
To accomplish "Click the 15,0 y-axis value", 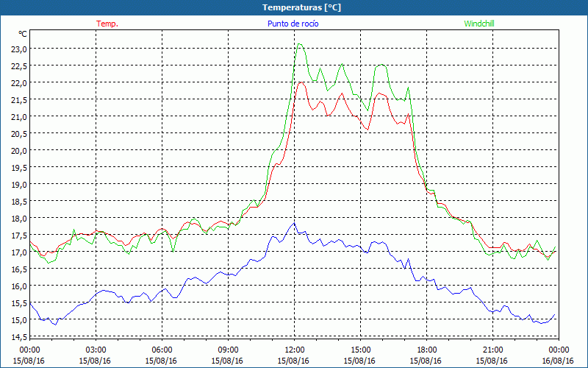I will [19, 320].
